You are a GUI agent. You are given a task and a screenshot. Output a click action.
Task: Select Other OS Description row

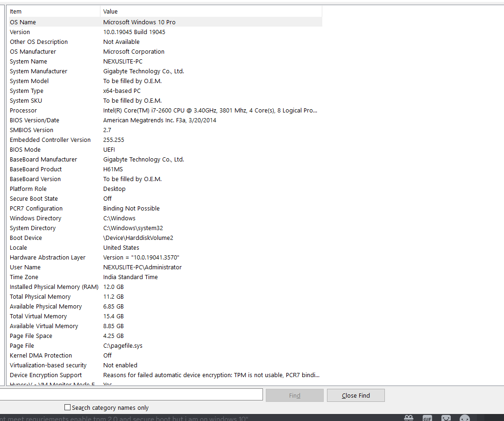pos(164,42)
